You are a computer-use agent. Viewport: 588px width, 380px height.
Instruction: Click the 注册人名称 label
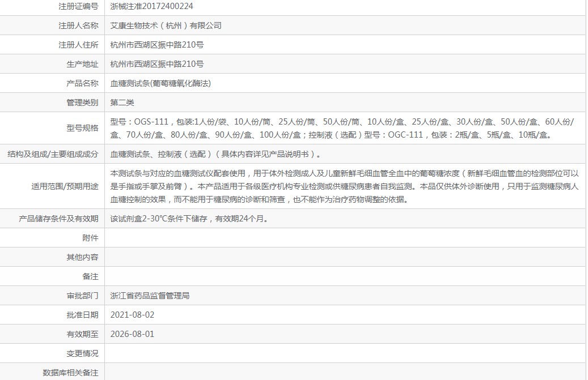pos(78,25)
